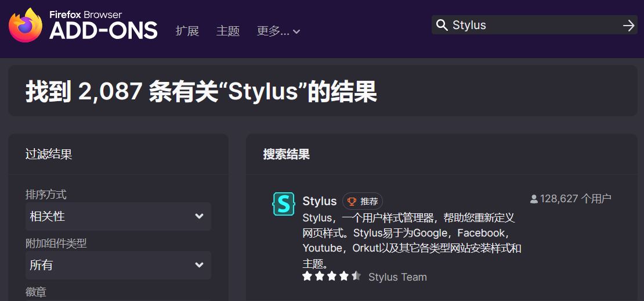Click the Stylus Team author name
The image size is (644, 301).
(x=397, y=277)
